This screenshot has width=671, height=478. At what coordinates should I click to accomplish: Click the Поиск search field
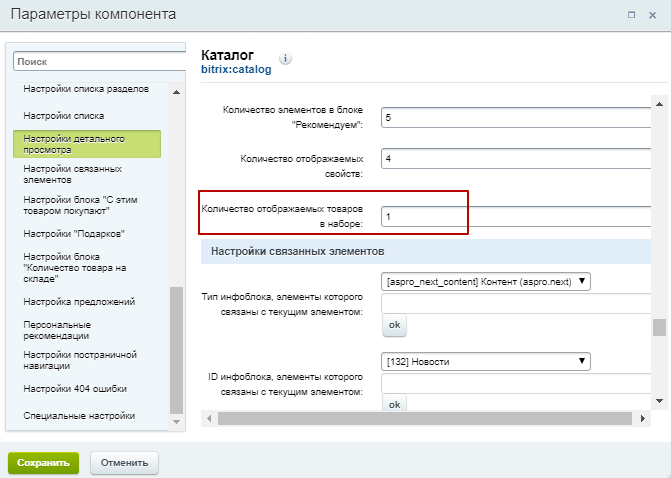coord(100,62)
